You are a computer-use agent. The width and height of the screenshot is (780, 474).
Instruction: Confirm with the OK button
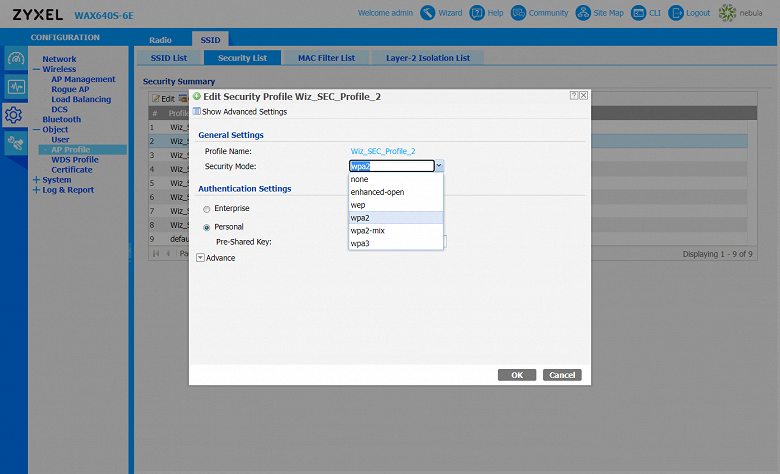click(517, 375)
